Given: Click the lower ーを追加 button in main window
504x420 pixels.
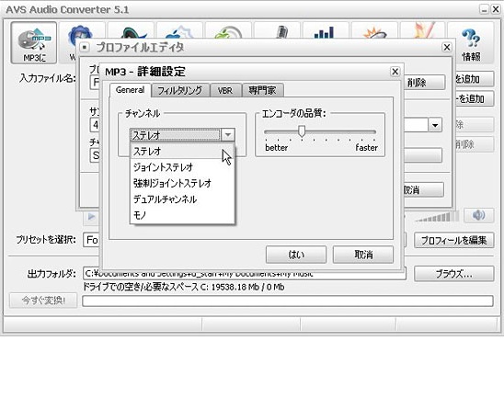Looking at the screenshot, I should 474,98.
